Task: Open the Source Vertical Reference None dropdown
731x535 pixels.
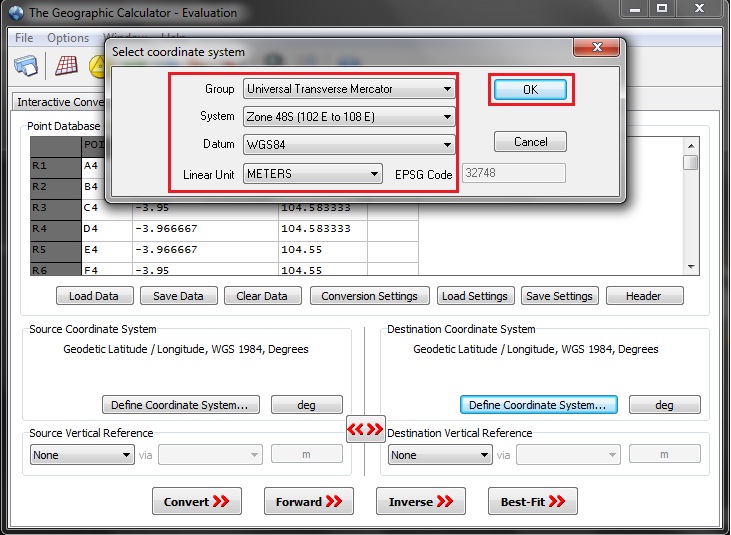Action: pyautogui.click(x=82, y=454)
